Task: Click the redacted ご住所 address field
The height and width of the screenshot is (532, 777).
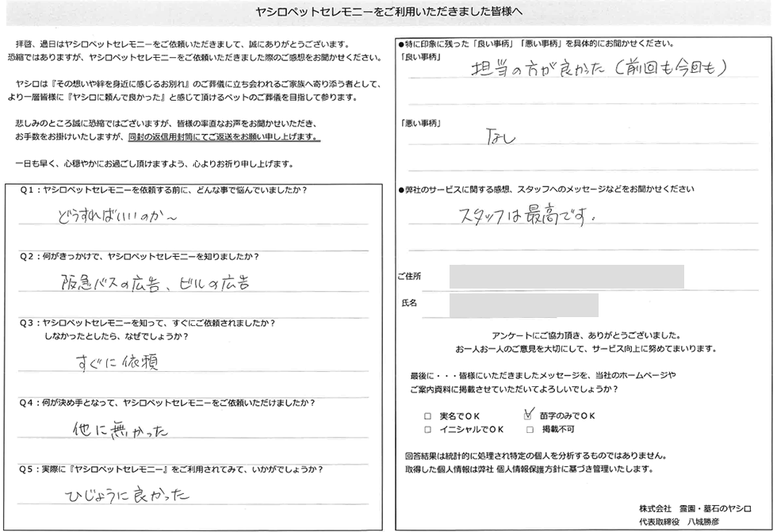Action: tap(566, 277)
